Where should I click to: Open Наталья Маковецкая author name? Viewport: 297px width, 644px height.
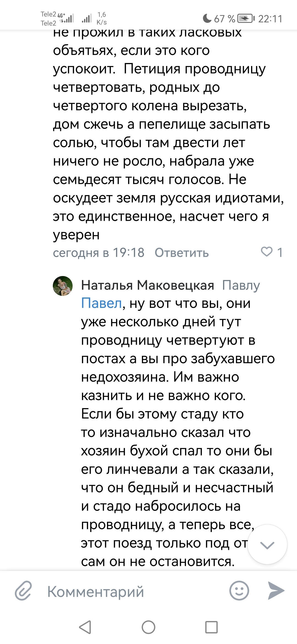(147, 285)
